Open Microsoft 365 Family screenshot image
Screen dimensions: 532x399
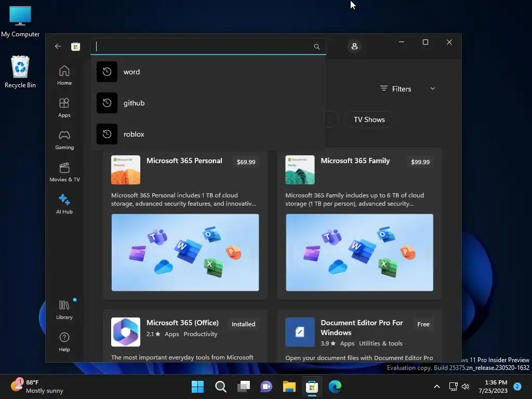[x=360, y=252]
